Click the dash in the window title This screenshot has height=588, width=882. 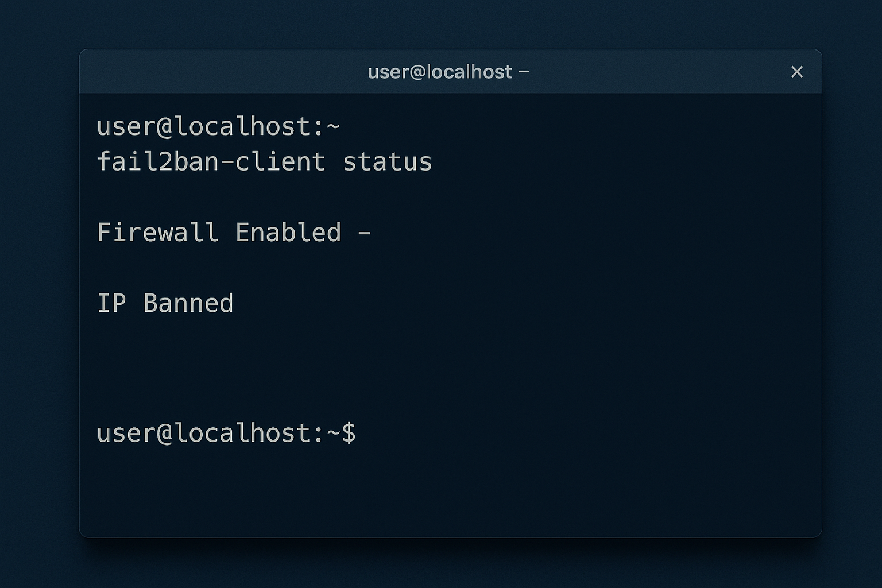pos(523,72)
